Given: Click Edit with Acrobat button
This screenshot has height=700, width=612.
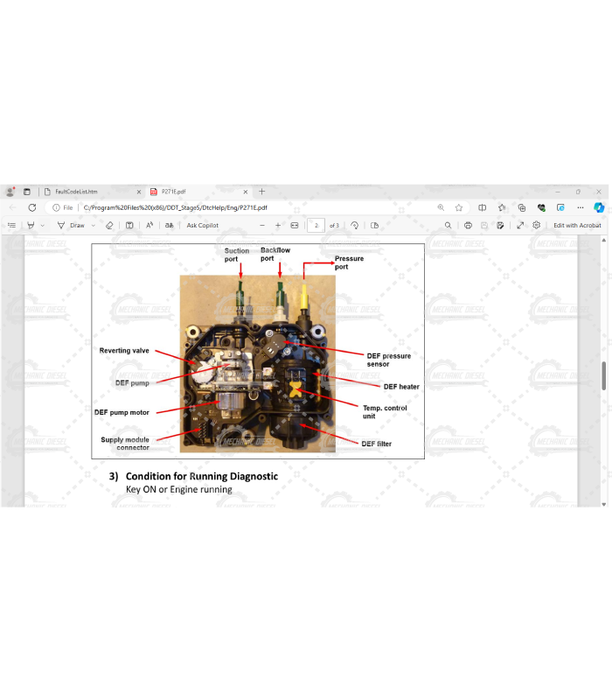Looking at the screenshot, I should coord(577,225).
